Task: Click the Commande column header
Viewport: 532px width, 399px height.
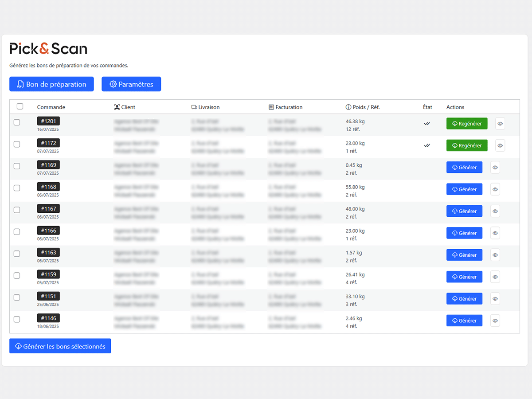Action: tap(51, 107)
